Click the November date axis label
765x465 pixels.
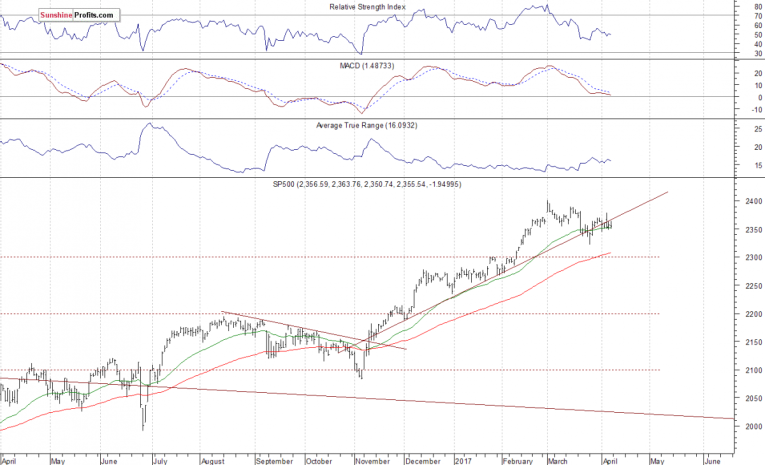coord(374,462)
